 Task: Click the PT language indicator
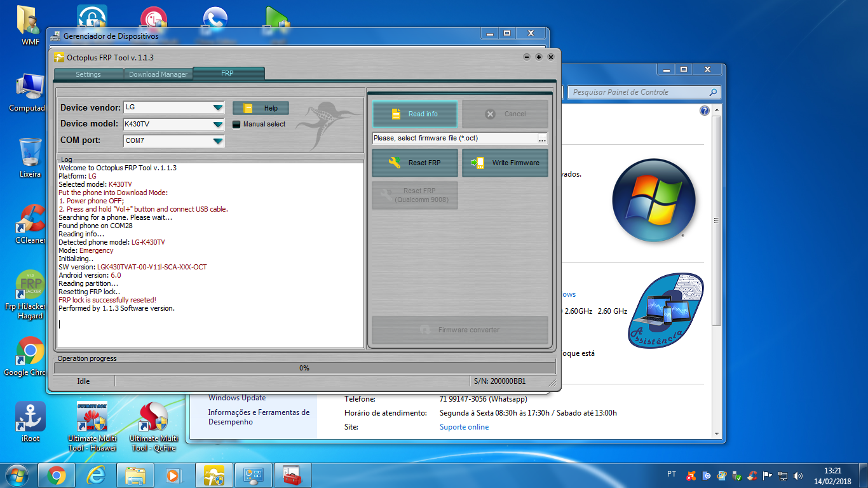[x=672, y=474]
